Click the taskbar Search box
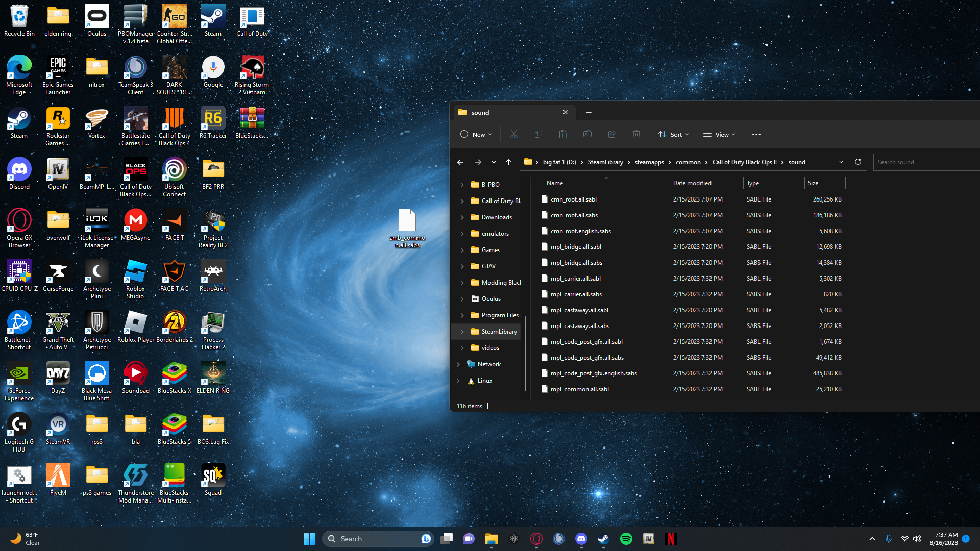This screenshot has width=980, height=551. tap(378, 539)
